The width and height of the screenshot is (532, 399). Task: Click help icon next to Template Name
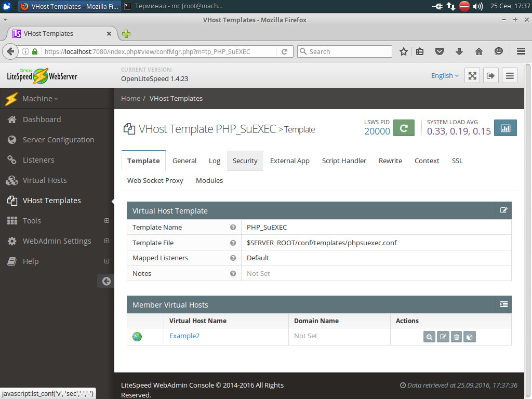(x=233, y=228)
